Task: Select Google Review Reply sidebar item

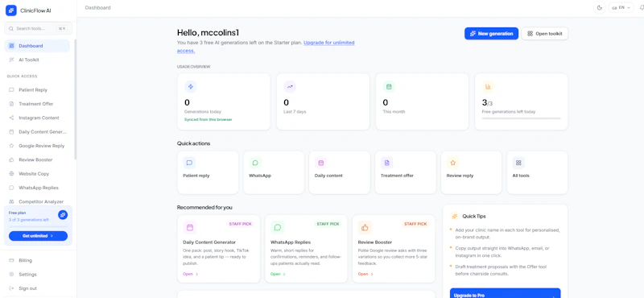Action: [x=37, y=146]
